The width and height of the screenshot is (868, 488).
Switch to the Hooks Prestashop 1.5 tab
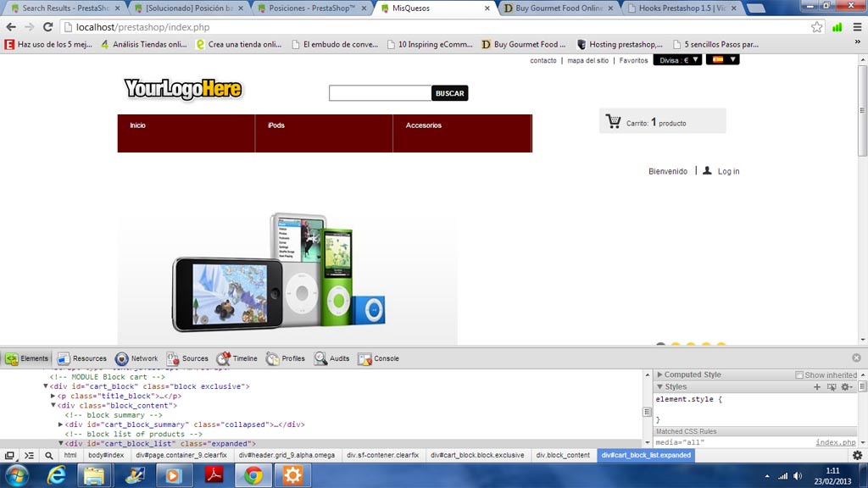click(682, 8)
